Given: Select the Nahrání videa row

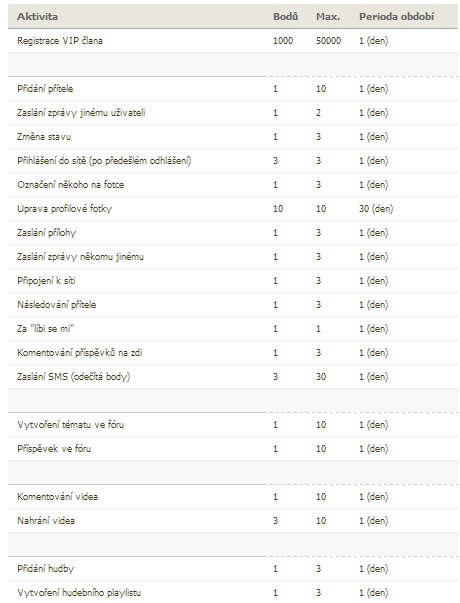Looking at the screenshot, I should [x=233, y=521].
